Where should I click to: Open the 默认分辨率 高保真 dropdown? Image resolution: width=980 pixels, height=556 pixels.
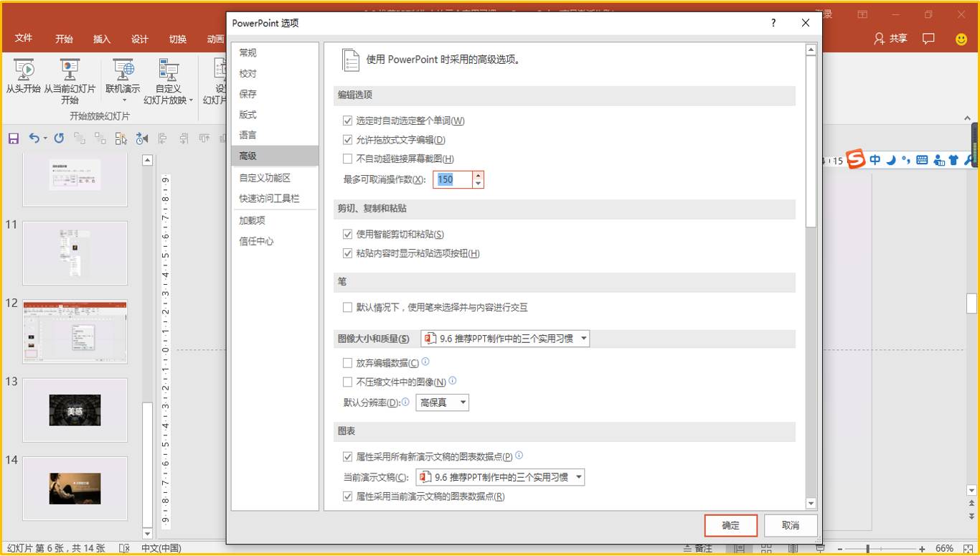click(x=442, y=402)
